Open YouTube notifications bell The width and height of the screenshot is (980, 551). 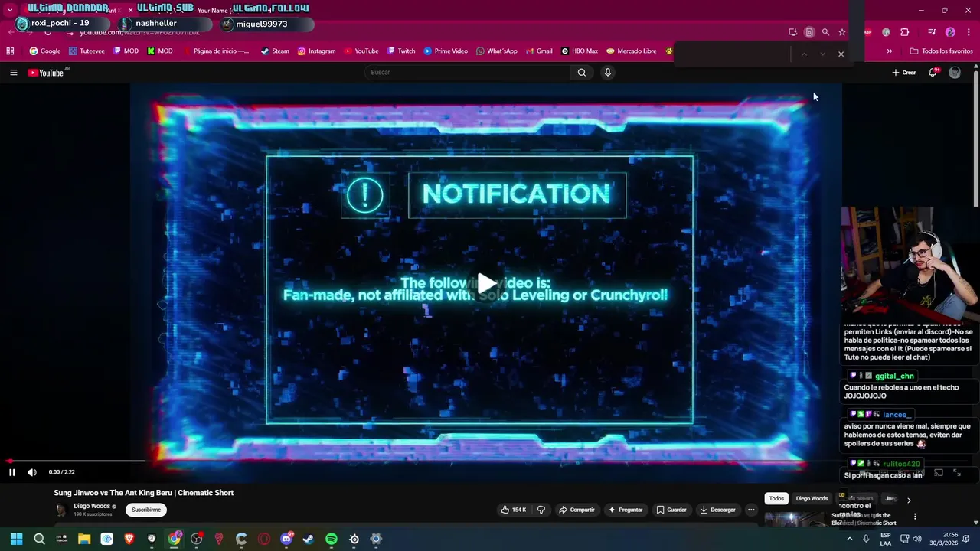pyautogui.click(x=933, y=73)
